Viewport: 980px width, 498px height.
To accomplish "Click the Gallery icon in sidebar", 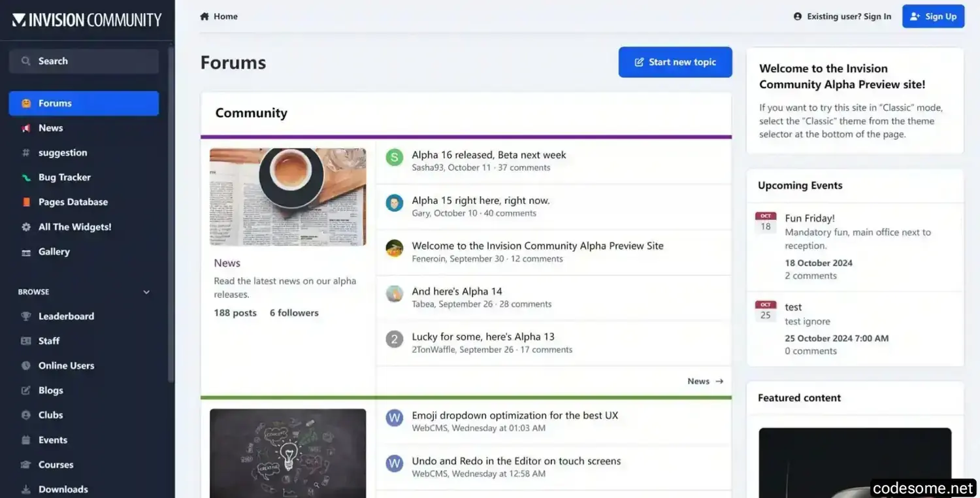I will [26, 252].
